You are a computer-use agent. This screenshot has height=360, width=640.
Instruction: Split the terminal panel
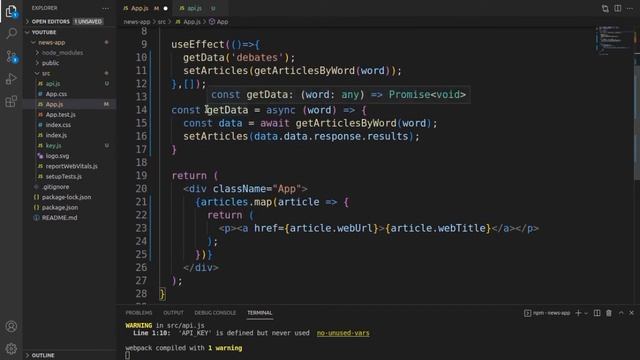(597, 313)
